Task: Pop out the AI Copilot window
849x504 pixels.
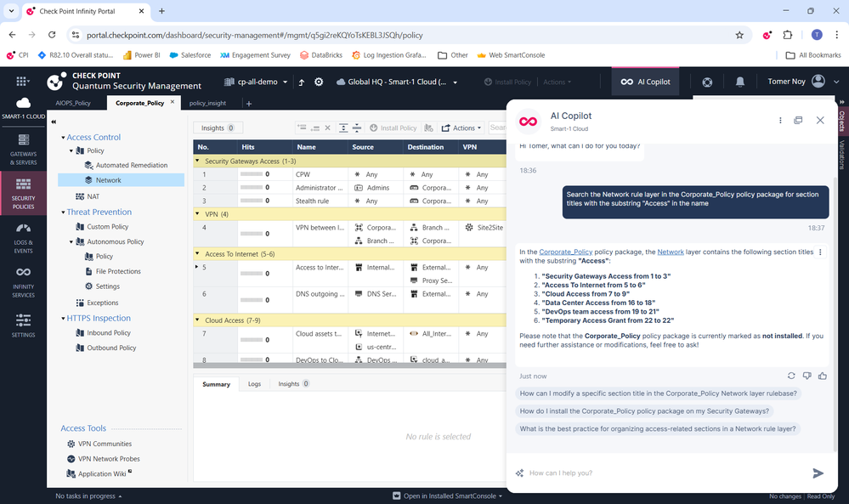Action: click(x=798, y=120)
